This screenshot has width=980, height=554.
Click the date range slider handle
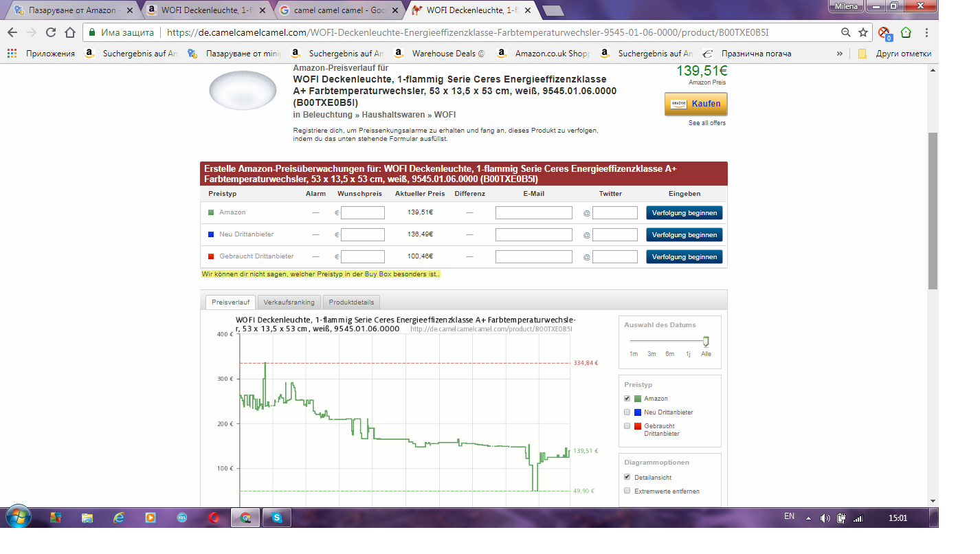coord(706,342)
